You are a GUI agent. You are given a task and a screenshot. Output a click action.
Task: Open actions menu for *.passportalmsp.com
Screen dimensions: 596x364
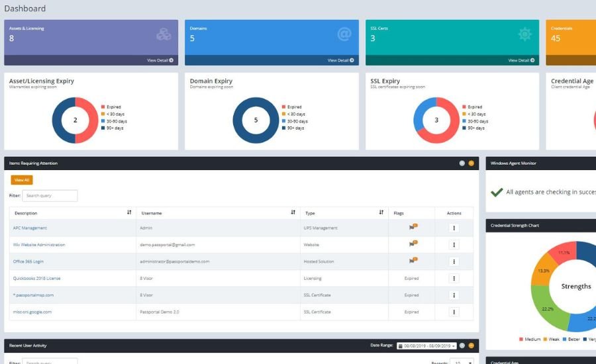454,295
